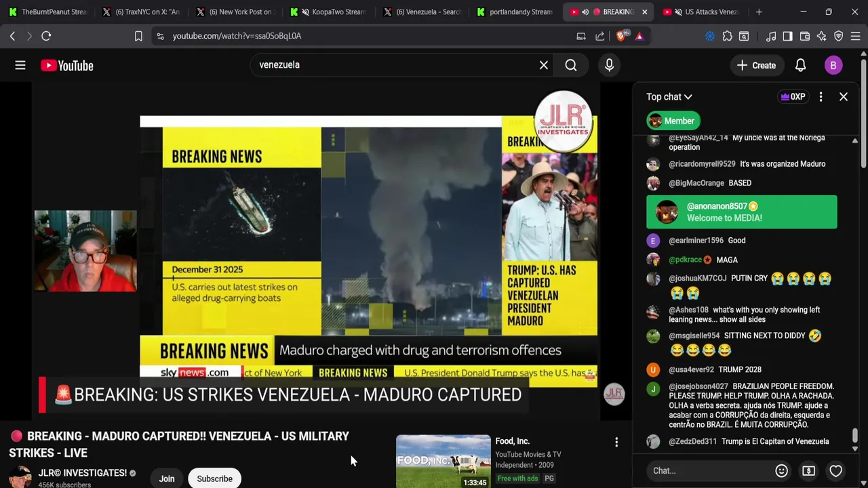This screenshot has height=488, width=868.
Task: Click the JLR watermark on video
Action: pyautogui.click(x=614, y=394)
